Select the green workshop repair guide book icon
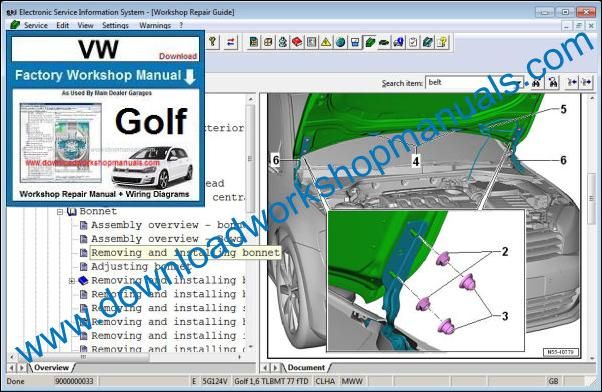This screenshot has width=602, height=392. [370, 41]
